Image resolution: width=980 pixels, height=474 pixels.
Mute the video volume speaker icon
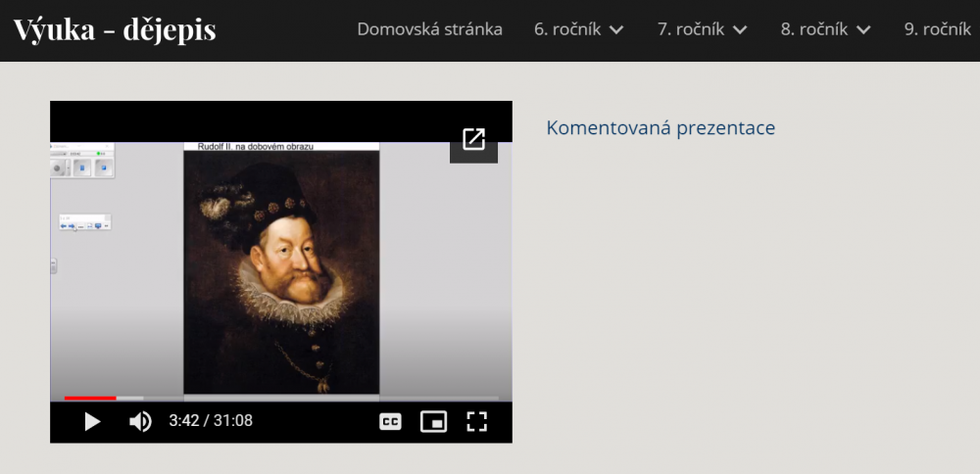tap(140, 421)
